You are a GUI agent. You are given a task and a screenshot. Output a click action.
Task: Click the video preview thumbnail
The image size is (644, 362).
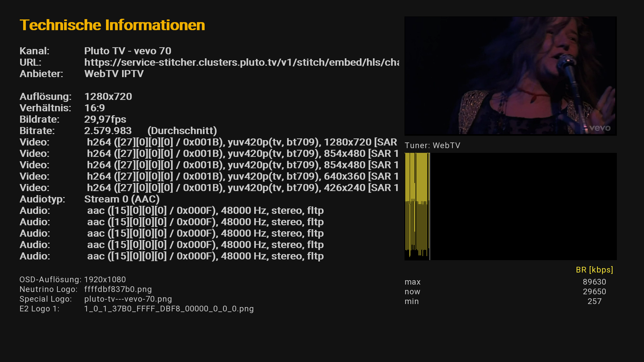pos(510,76)
